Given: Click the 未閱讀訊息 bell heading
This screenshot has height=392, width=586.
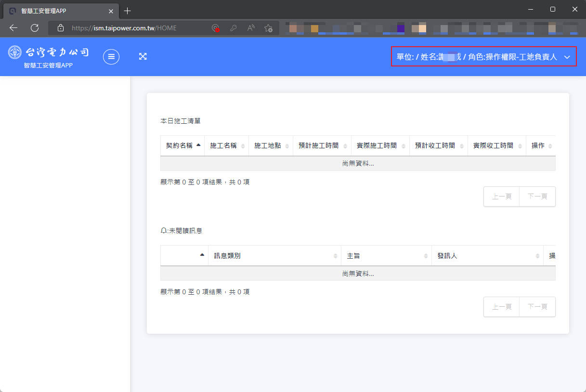Looking at the screenshot, I should click(x=181, y=231).
